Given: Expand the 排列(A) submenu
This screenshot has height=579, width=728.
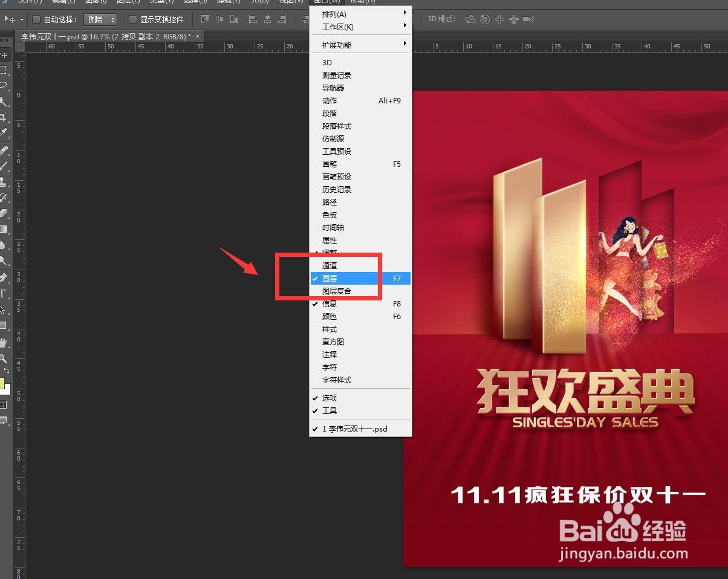Looking at the screenshot, I should click(x=360, y=14).
